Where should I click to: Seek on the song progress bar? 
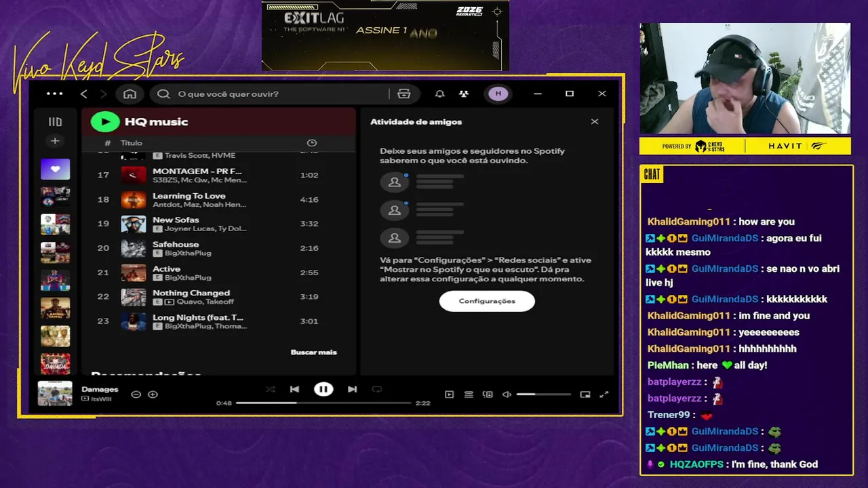tap(323, 403)
